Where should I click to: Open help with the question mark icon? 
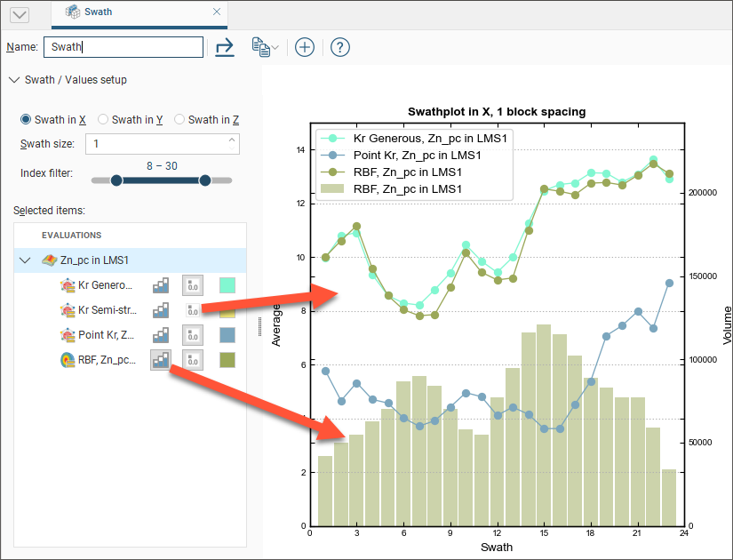click(339, 47)
